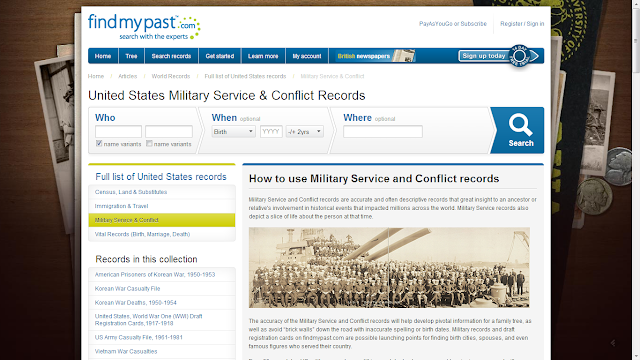Toggle the last name variants checkbox
The image size is (640, 360).
coord(149,143)
